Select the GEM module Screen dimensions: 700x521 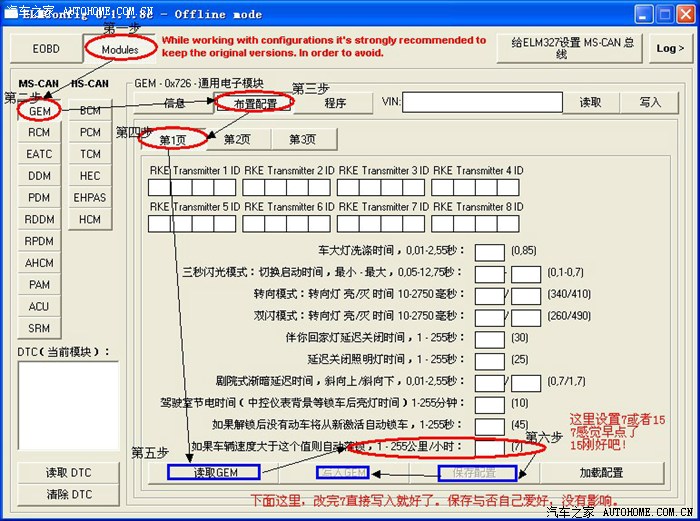[39, 111]
